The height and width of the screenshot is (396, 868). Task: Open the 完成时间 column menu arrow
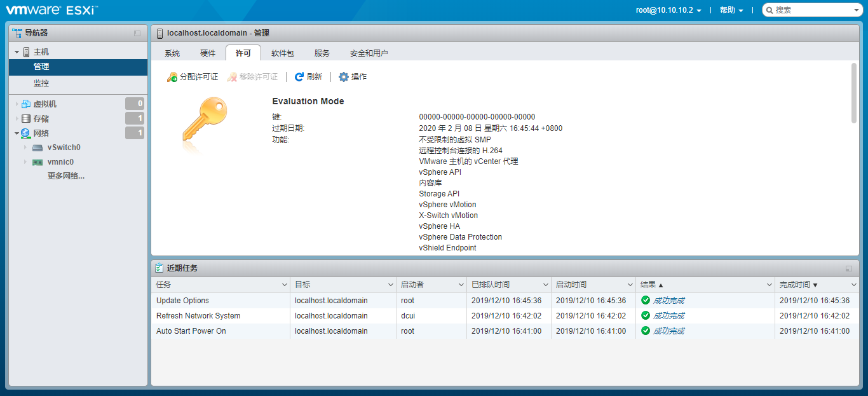(854, 285)
